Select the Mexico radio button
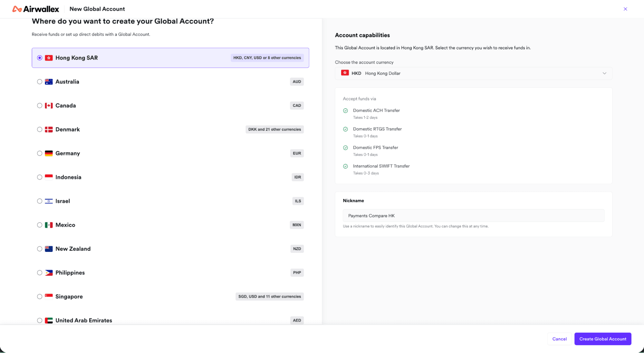Image resolution: width=644 pixels, height=353 pixels. pyautogui.click(x=40, y=225)
